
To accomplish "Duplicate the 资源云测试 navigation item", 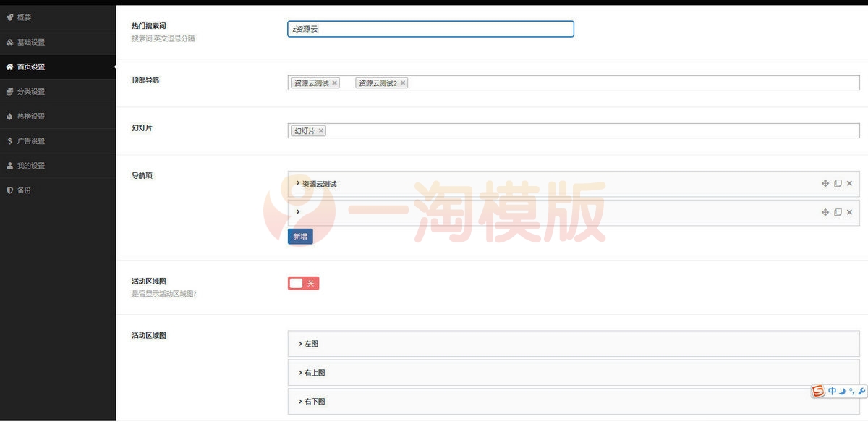I will [837, 183].
